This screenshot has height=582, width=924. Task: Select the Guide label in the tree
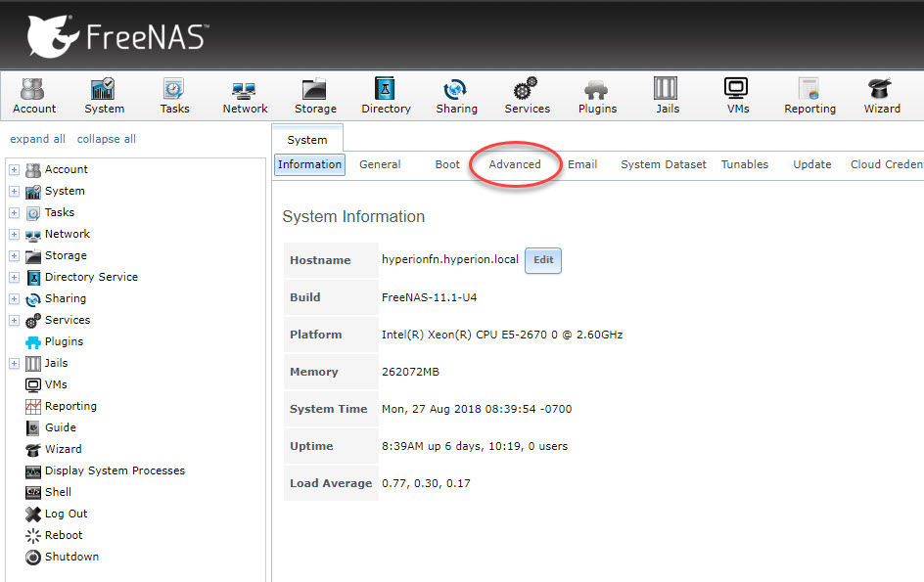[x=60, y=427]
